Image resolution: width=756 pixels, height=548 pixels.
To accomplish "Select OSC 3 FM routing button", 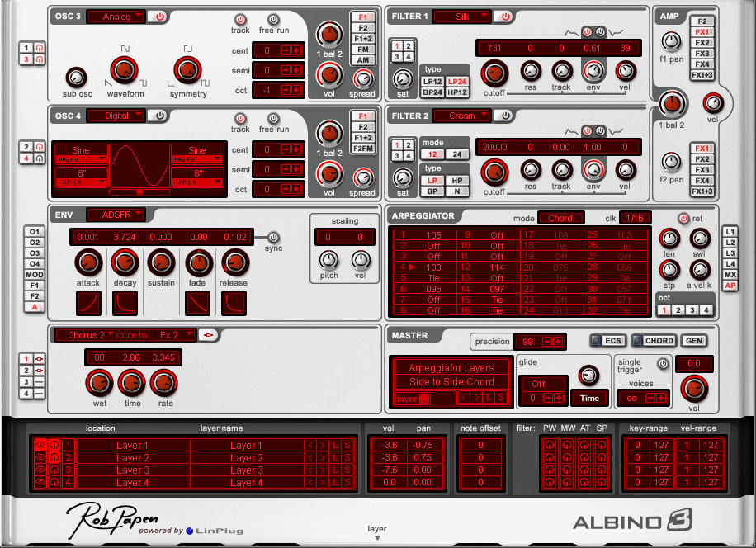I will [363, 50].
